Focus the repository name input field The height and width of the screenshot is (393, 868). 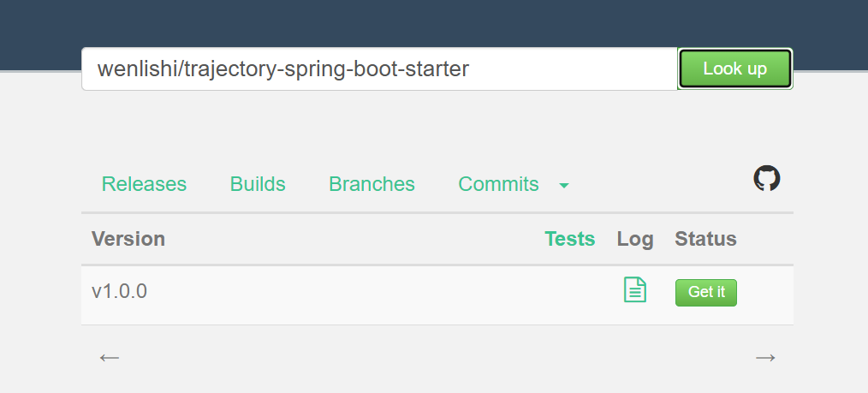pos(378,68)
